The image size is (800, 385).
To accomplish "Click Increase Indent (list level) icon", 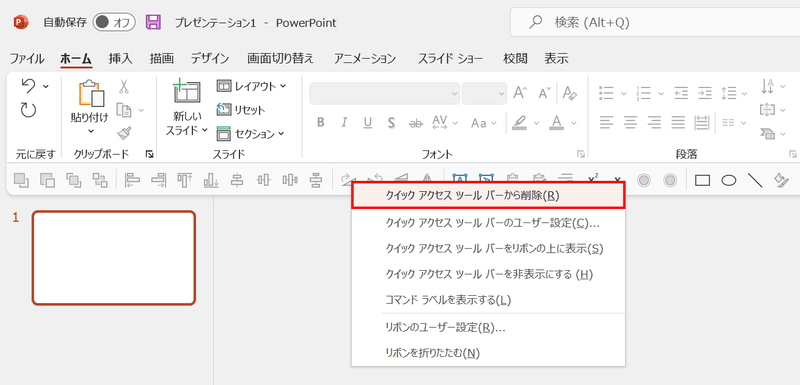I will (705, 93).
